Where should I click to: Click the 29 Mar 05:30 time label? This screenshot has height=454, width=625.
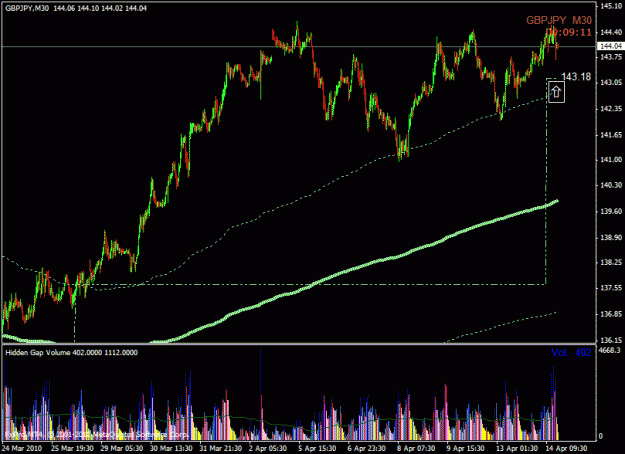point(122,448)
